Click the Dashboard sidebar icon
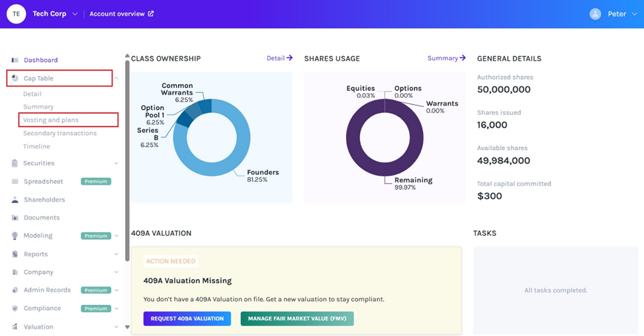Screen dimensions: 644x336 coord(15,60)
